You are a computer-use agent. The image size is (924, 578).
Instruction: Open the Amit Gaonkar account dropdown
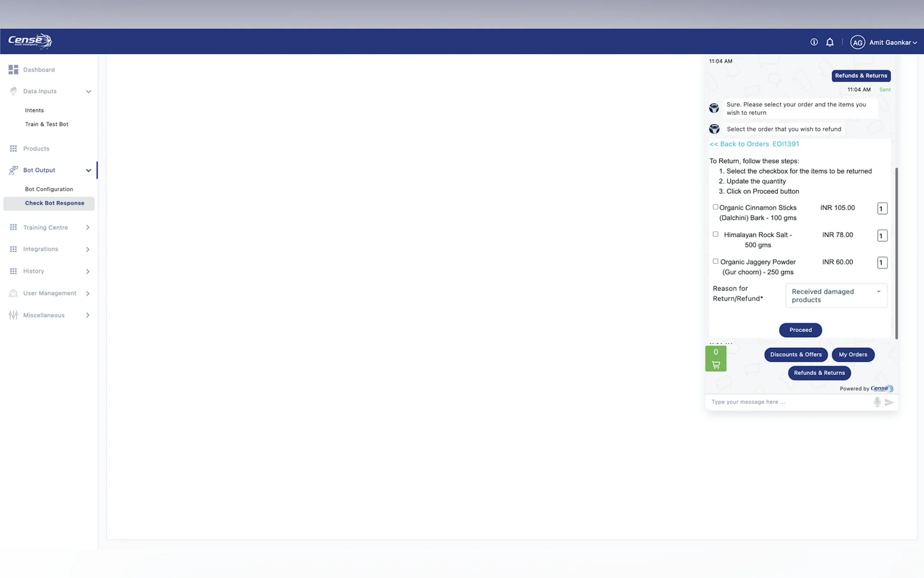click(893, 43)
